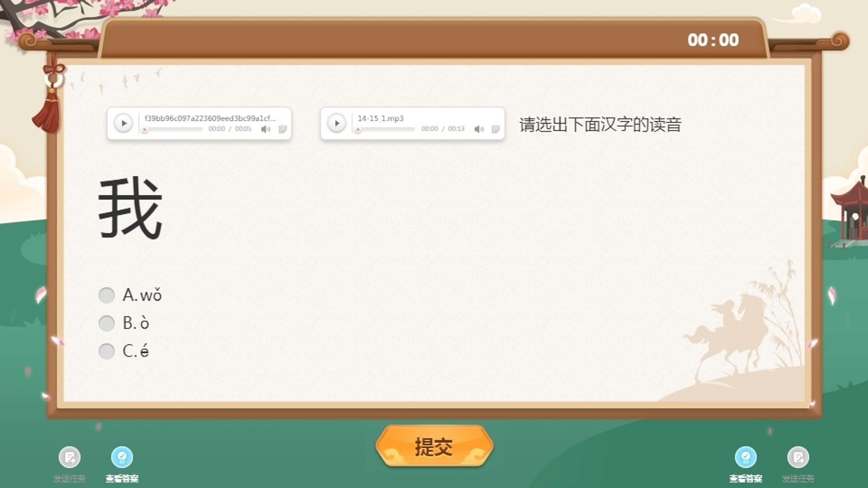Seek on the 14-15_1.mp3 progress bar
Screen dimensions: 868x488
[386, 130]
